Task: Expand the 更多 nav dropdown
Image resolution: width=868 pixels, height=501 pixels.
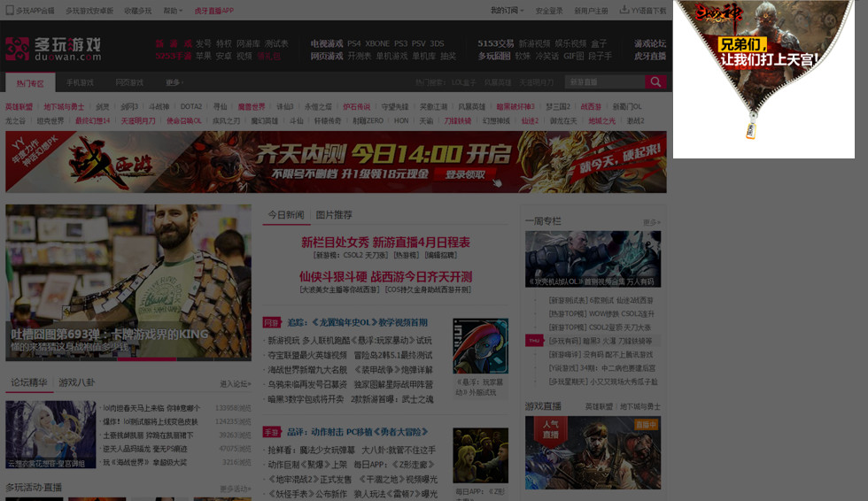Action: click(174, 82)
